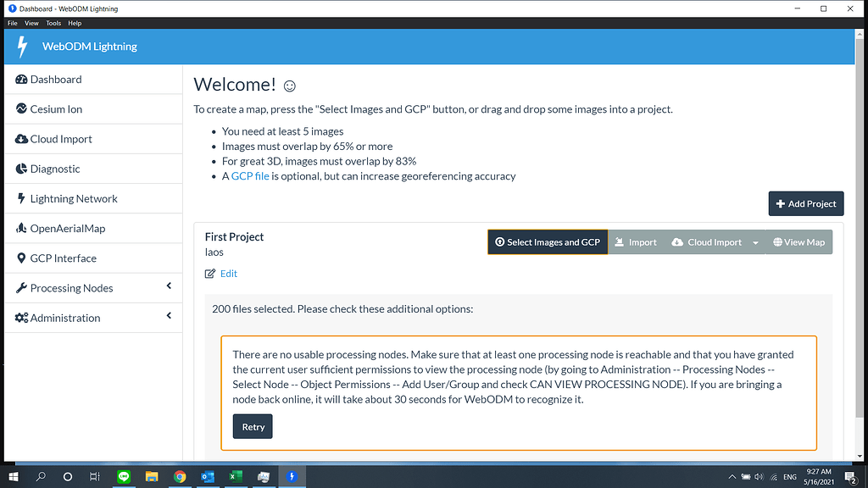Image resolution: width=868 pixels, height=488 pixels.
Task: Click the WebODM lightning bolt logo
Action: click(x=23, y=47)
